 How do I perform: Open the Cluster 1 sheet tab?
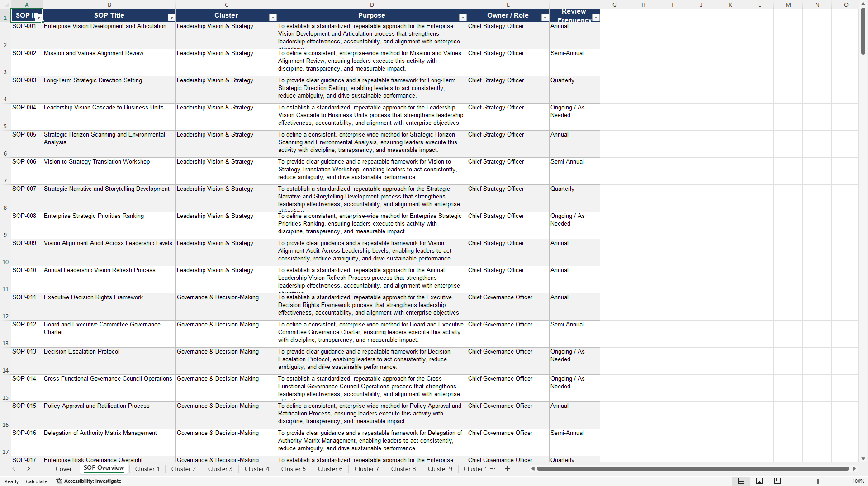point(147,469)
